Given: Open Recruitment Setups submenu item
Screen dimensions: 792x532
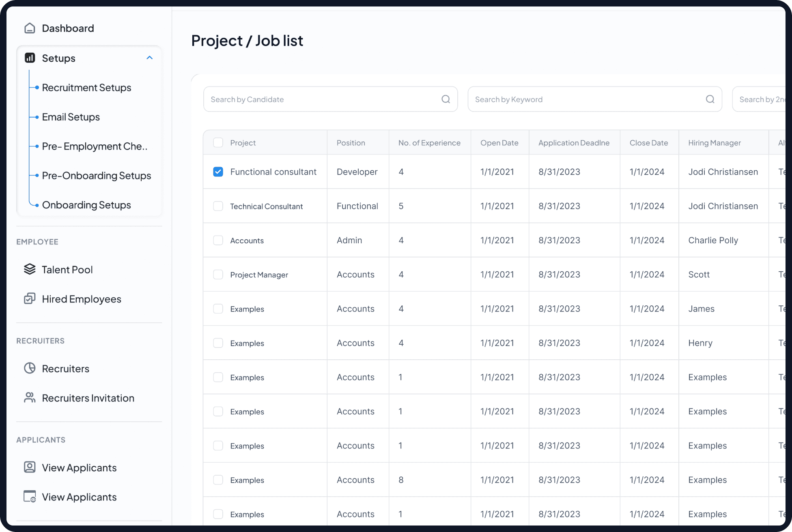Looking at the screenshot, I should (86, 88).
